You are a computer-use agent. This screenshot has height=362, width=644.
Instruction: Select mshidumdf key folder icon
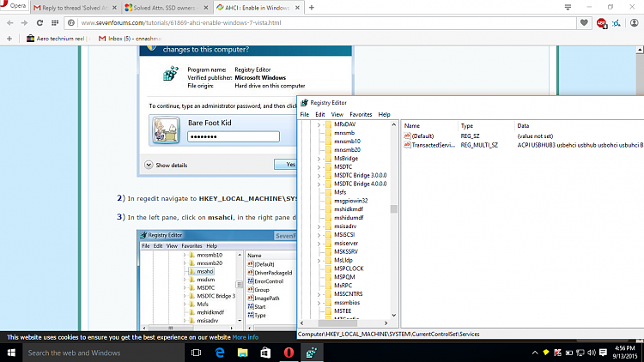click(x=328, y=218)
